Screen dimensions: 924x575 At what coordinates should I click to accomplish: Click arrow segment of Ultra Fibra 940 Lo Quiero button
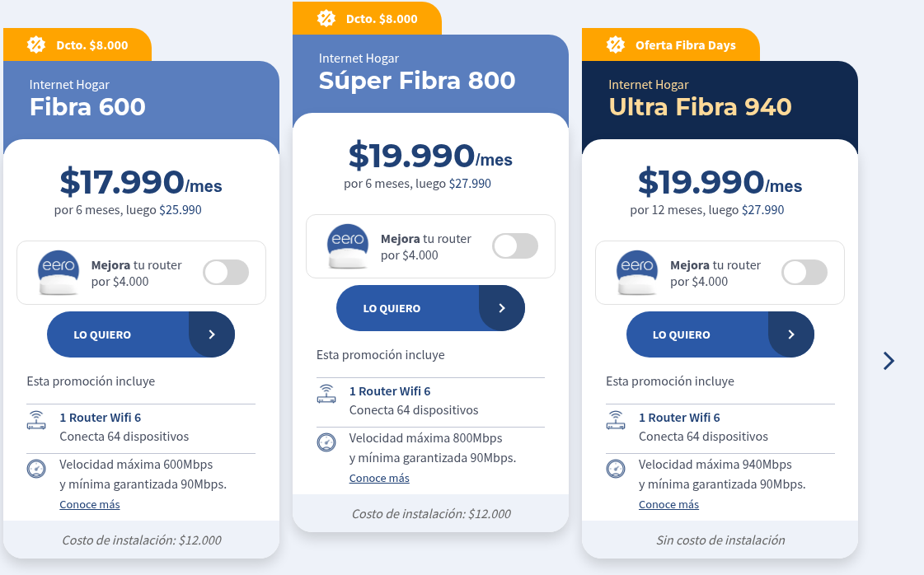(790, 334)
